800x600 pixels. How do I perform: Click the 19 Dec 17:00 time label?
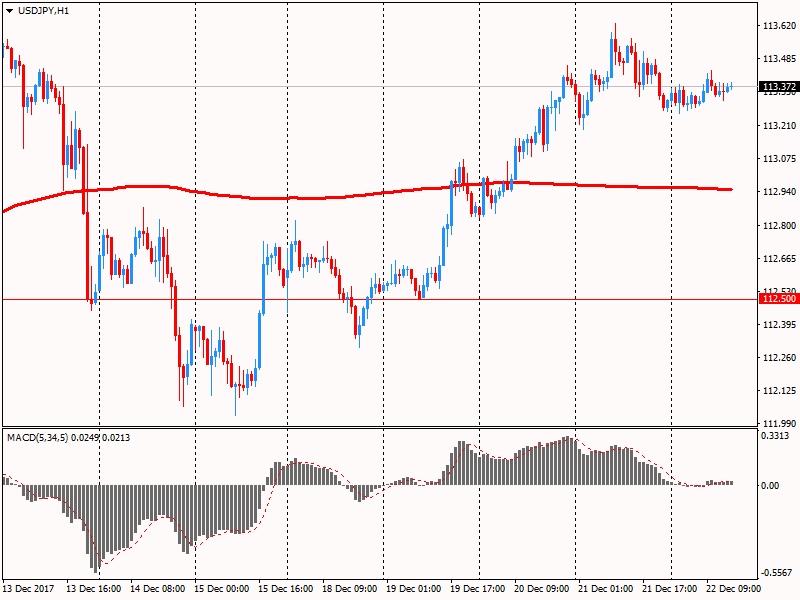coord(478,589)
